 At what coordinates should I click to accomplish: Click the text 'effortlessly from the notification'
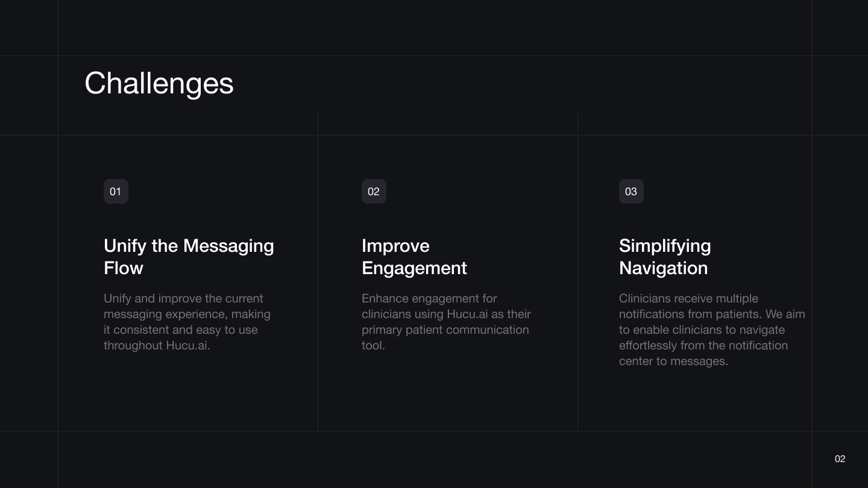(x=703, y=345)
